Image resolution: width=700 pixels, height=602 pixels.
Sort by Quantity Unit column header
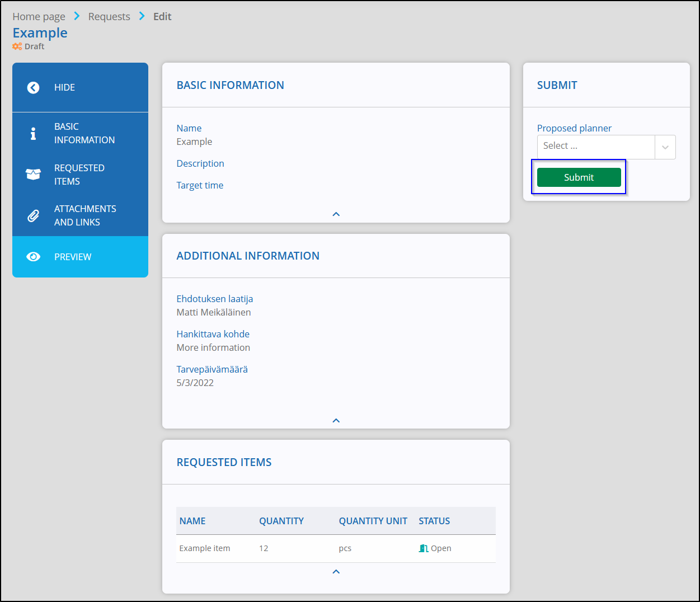pos(373,521)
